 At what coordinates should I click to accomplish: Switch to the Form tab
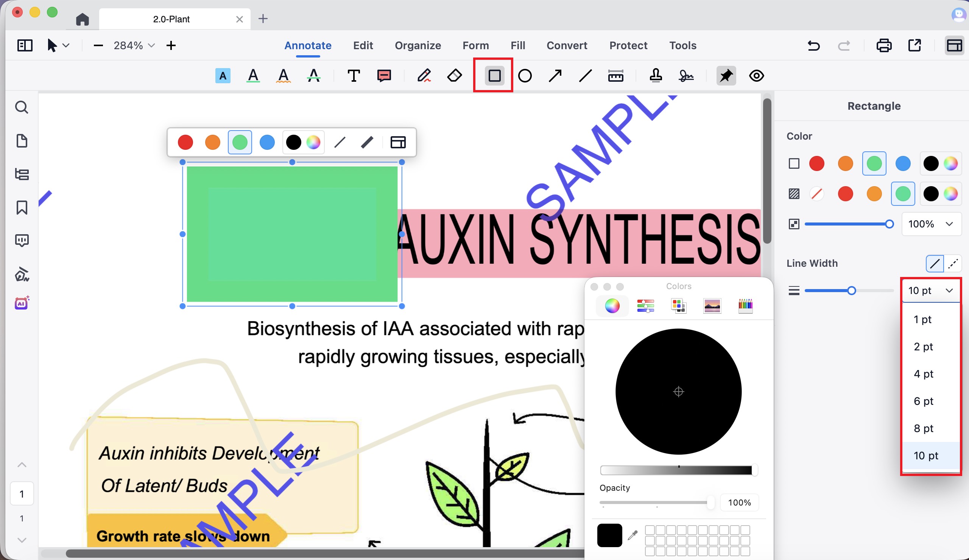click(x=476, y=45)
